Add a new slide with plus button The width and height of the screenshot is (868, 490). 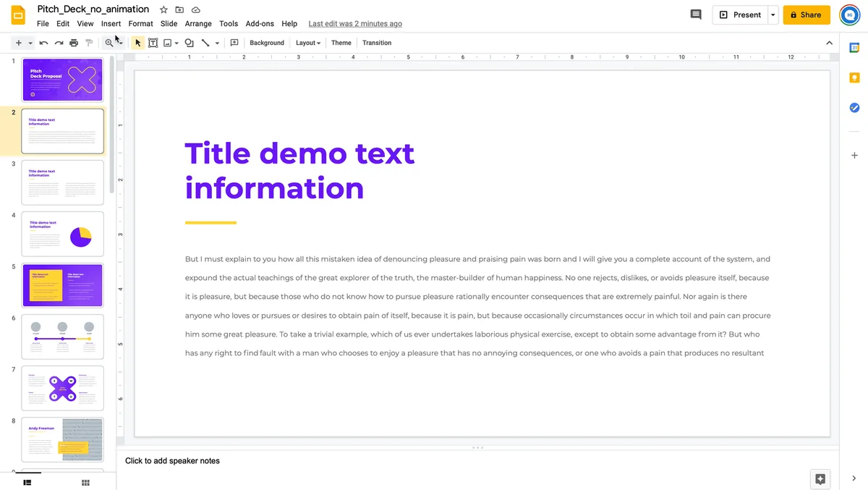(19, 43)
